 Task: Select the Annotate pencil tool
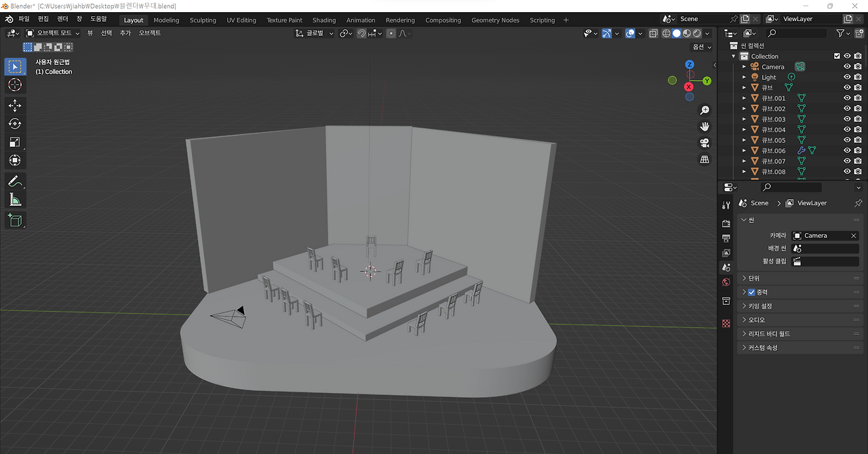[15, 181]
